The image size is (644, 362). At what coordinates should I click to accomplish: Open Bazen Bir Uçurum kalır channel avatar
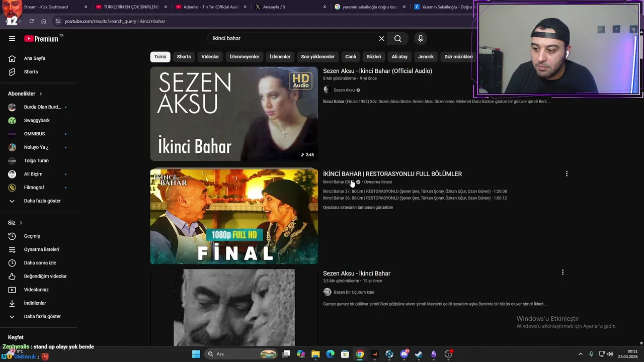click(327, 292)
